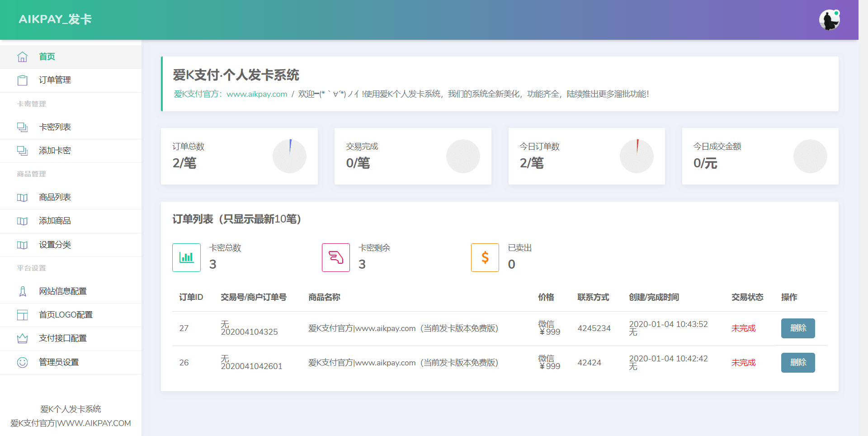
Task: Click the 交易完成 pie chart
Action: pos(463,156)
